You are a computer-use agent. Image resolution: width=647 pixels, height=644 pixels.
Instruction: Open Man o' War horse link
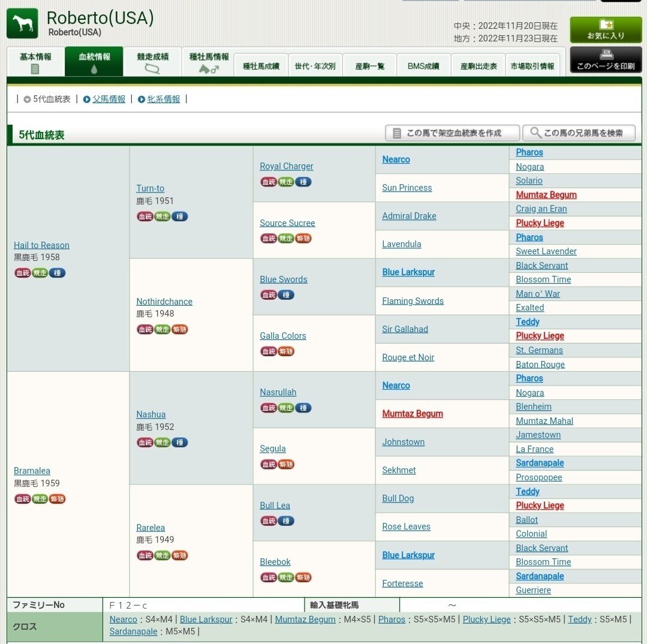[x=538, y=294]
